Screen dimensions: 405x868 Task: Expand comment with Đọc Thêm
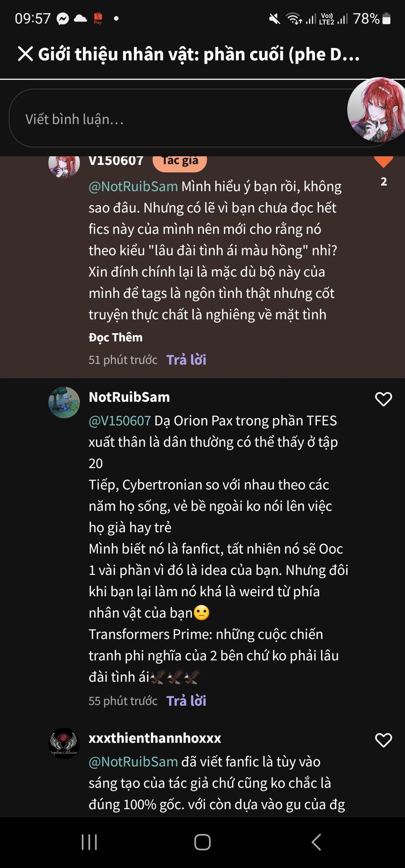(115, 337)
